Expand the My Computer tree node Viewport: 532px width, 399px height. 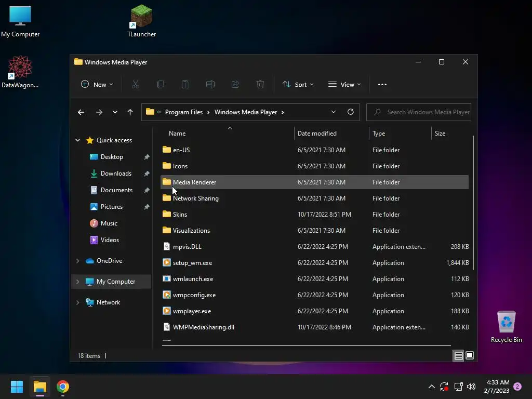click(x=78, y=282)
